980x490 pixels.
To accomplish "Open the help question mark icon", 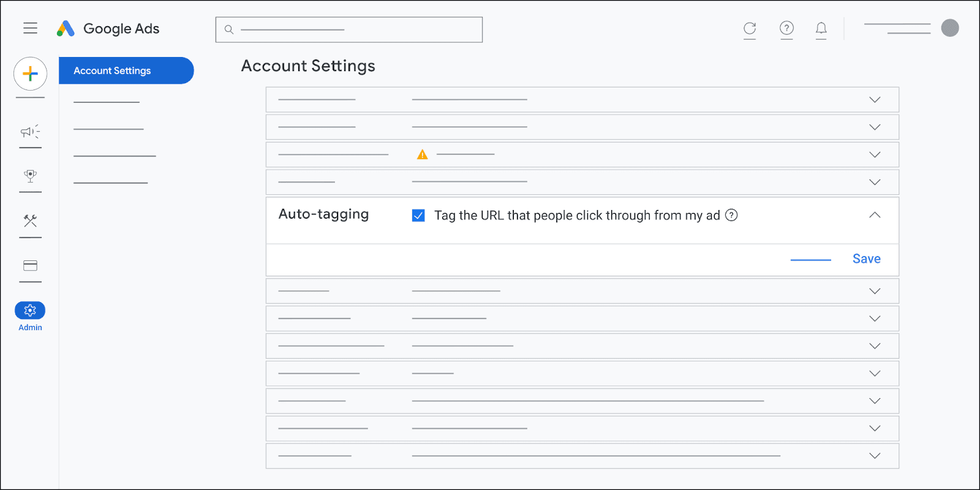I will [x=786, y=28].
